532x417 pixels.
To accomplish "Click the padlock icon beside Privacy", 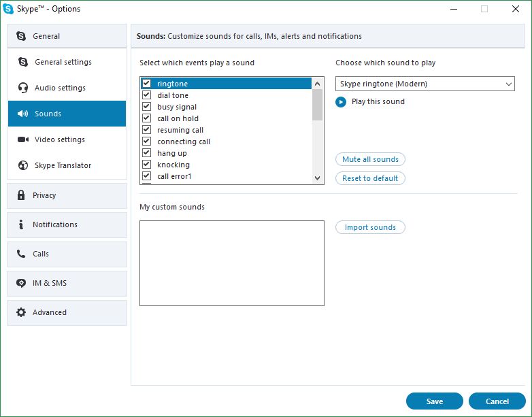I will coord(21,195).
